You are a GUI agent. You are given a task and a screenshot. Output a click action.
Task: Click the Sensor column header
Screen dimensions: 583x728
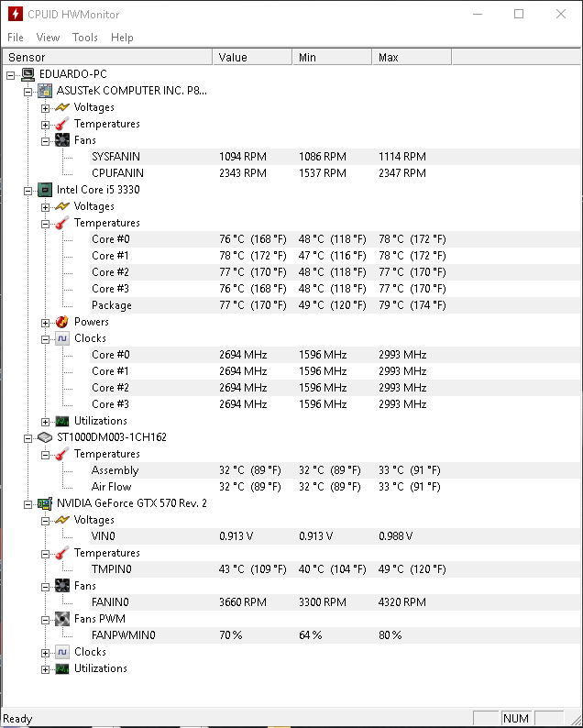tap(107, 57)
